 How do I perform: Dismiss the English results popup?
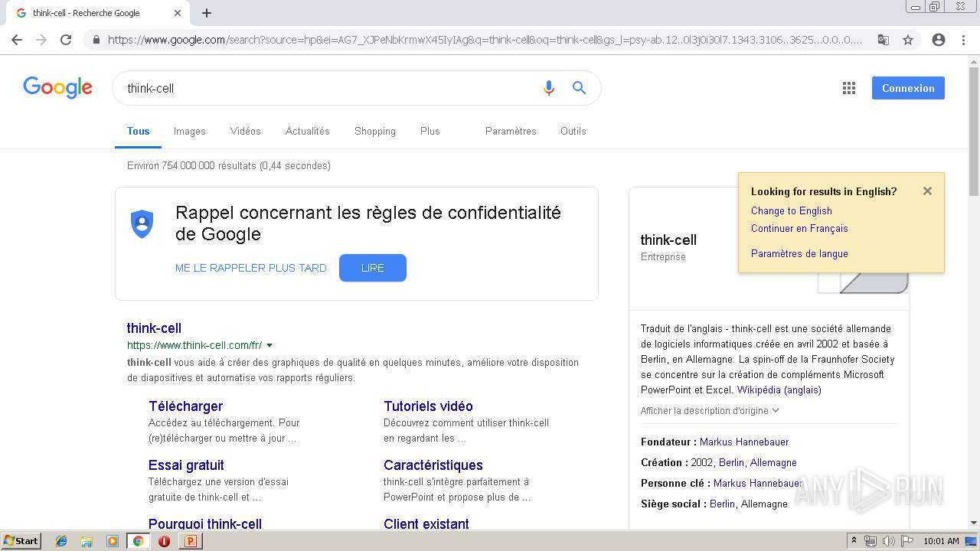pyautogui.click(x=927, y=191)
